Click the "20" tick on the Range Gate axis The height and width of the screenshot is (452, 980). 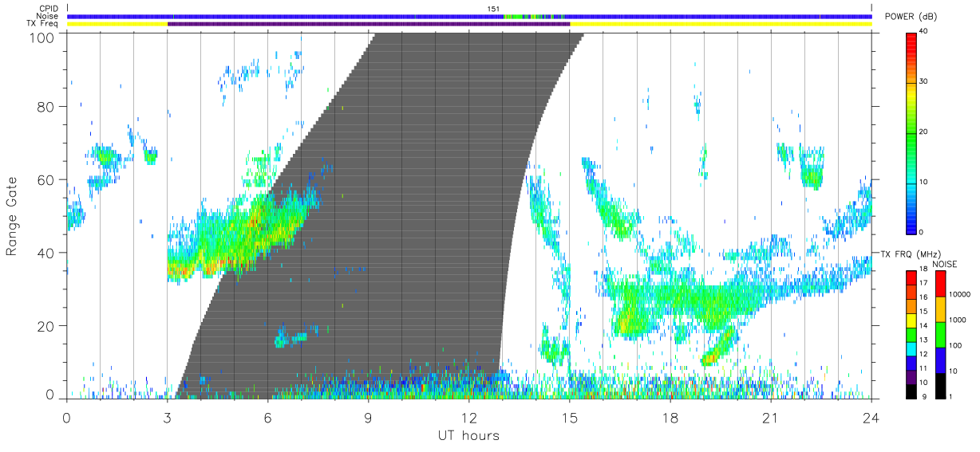pyautogui.click(x=46, y=327)
